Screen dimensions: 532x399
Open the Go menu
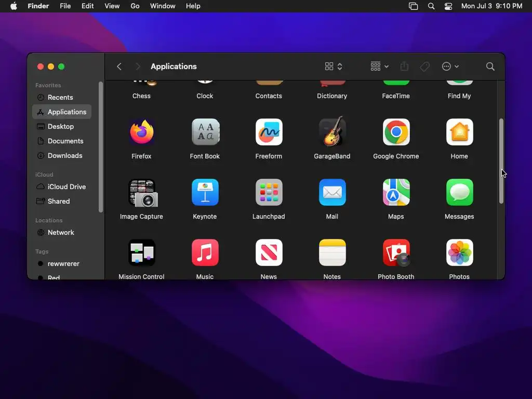[135, 6]
